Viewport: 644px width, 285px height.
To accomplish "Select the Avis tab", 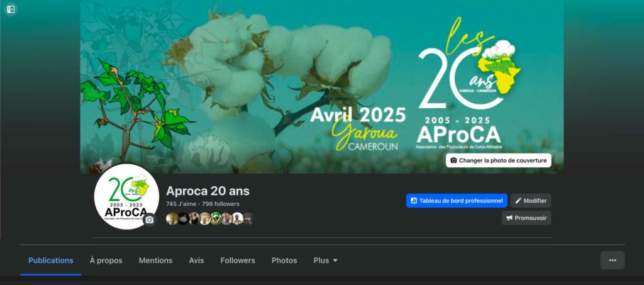I will (196, 260).
